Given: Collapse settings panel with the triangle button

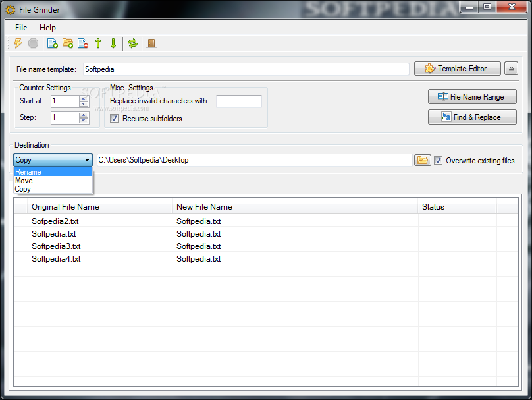Looking at the screenshot, I should (511, 69).
